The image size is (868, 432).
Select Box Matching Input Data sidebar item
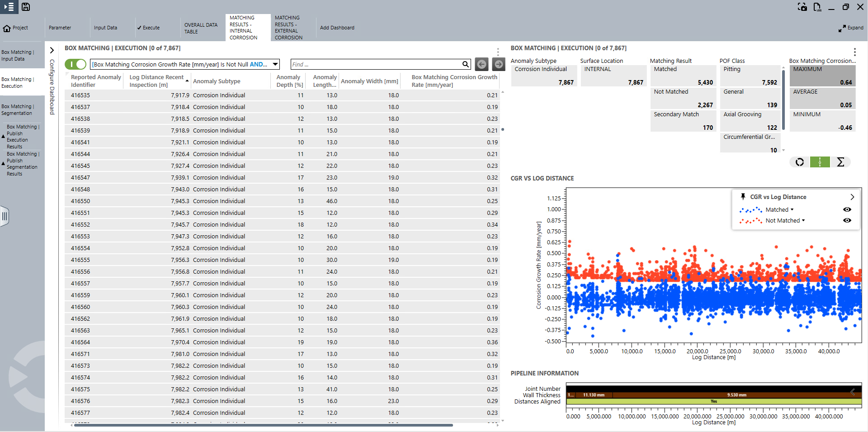tap(22, 55)
